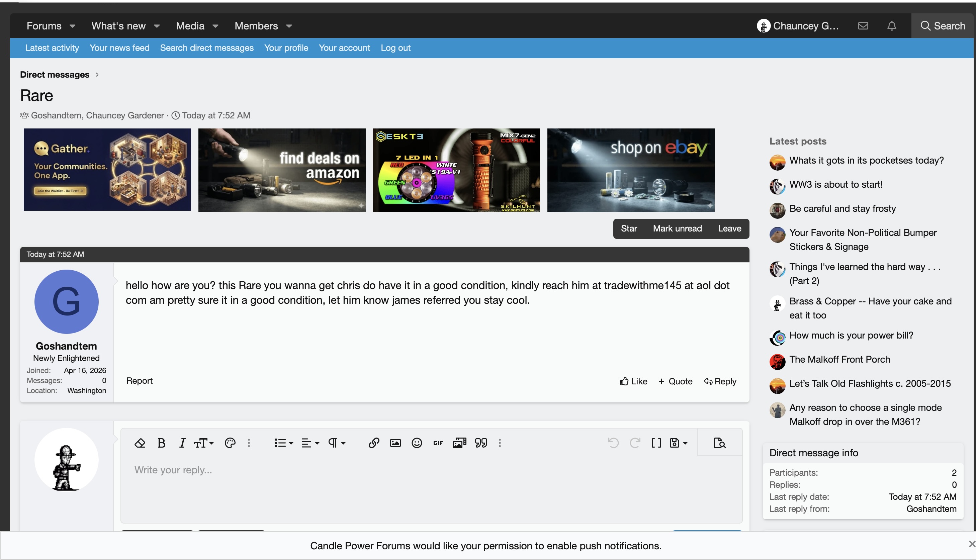Click the insert link icon
Viewport: 976px width, 560px height.
pyautogui.click(x=373, y=443)
